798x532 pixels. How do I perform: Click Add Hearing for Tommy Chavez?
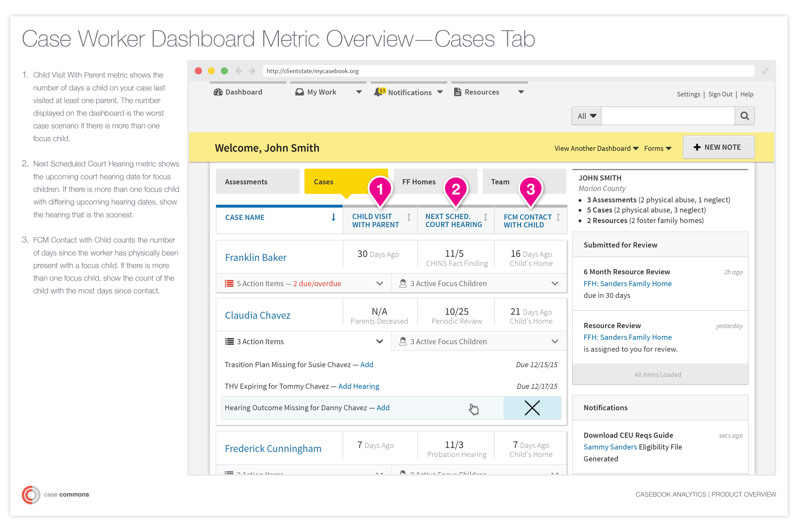(x=358, y=386)
